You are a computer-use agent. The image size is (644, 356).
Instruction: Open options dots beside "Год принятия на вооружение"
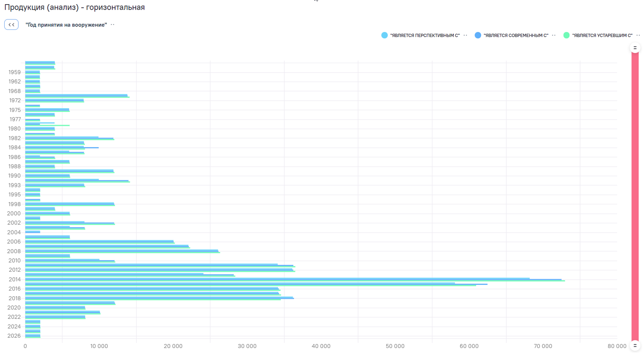(x=112, y=24)
